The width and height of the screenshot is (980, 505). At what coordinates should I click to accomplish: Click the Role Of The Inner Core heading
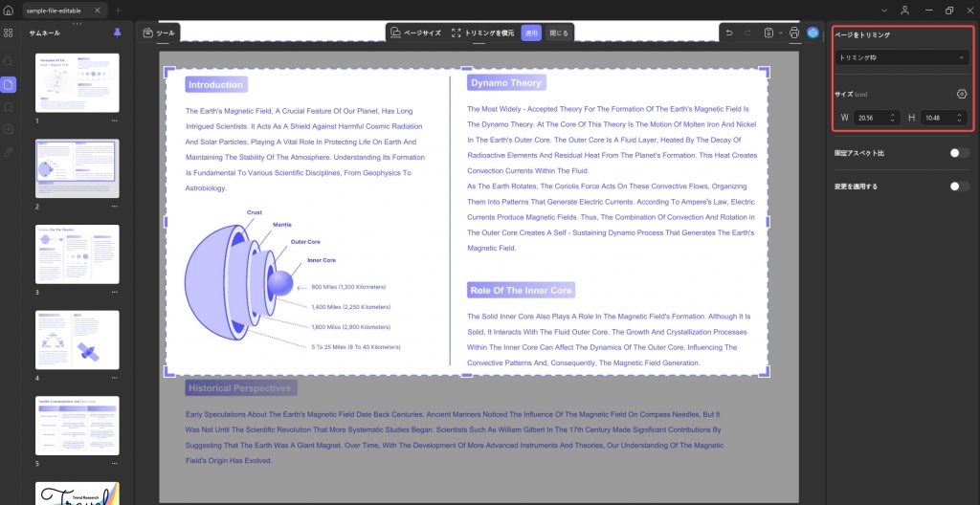point(522,290)
